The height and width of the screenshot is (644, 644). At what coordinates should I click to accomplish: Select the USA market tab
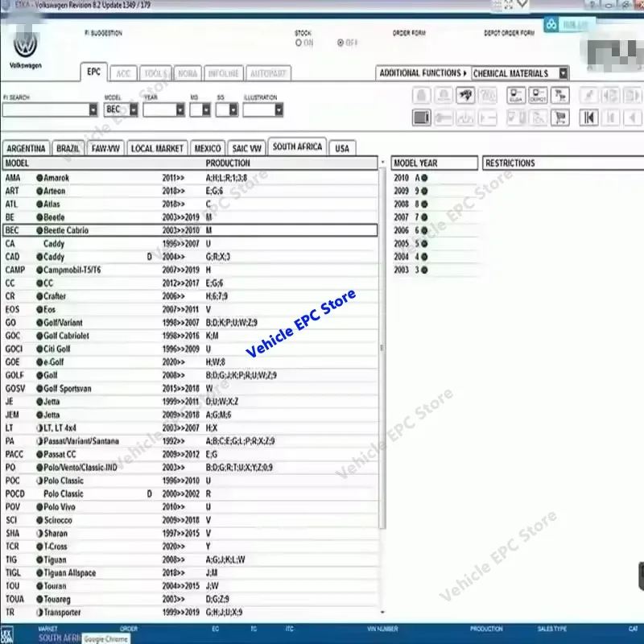tap(342, 148)
